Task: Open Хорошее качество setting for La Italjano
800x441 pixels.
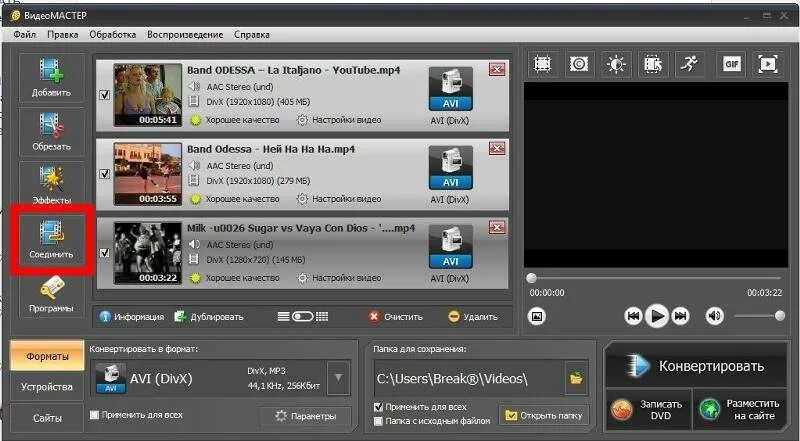Action: 235,120
